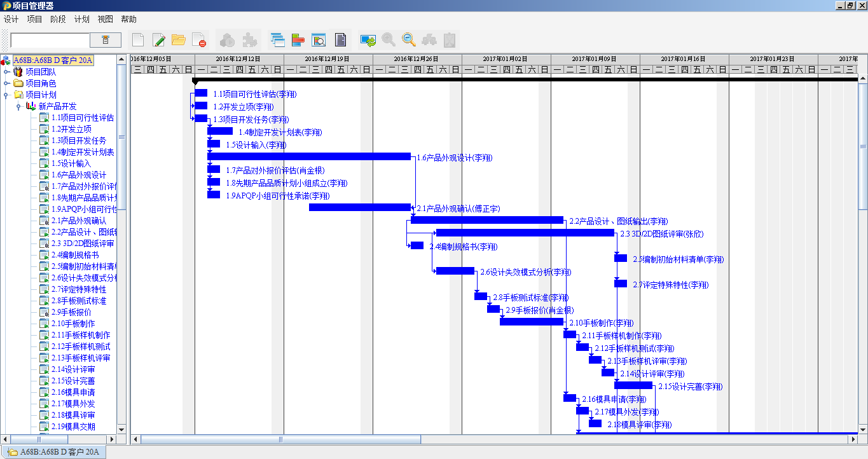Click the icon of tree task 1.7产品对外报价评估

click(45, 186)
